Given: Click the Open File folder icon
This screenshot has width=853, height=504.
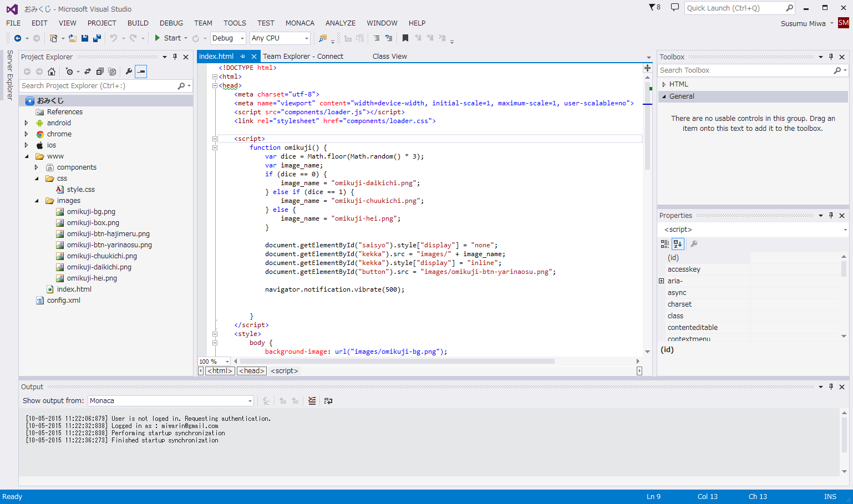Looking at the screenshot, I should [x=72, y=38].
